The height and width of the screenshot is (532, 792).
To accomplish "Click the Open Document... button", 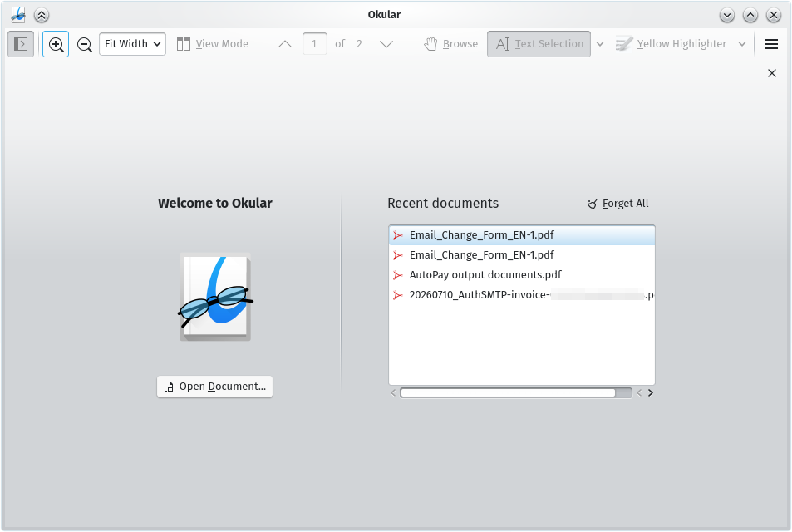I will click(x=214, y=387).
